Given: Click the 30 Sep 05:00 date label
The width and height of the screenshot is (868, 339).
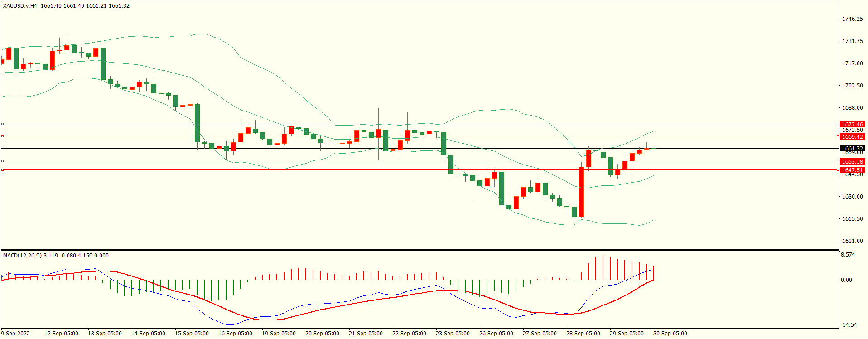Looking at the screenshot, I should point(670,334).
